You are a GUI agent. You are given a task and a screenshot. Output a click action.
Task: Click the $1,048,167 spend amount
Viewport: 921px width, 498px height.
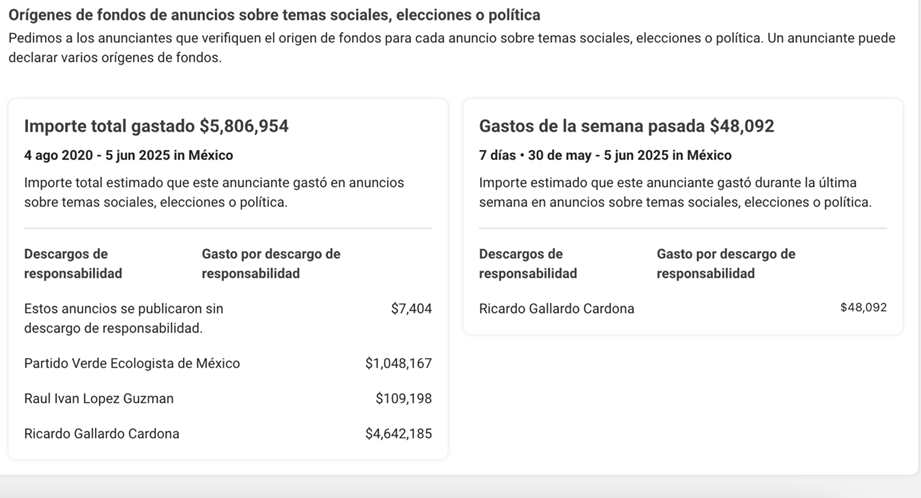tap(398, 364)
